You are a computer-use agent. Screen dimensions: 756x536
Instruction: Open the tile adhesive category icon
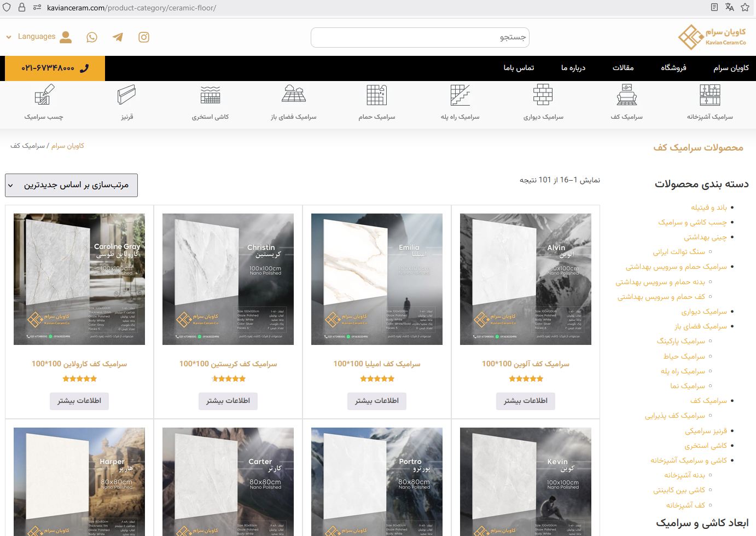[x=44, y=96]
